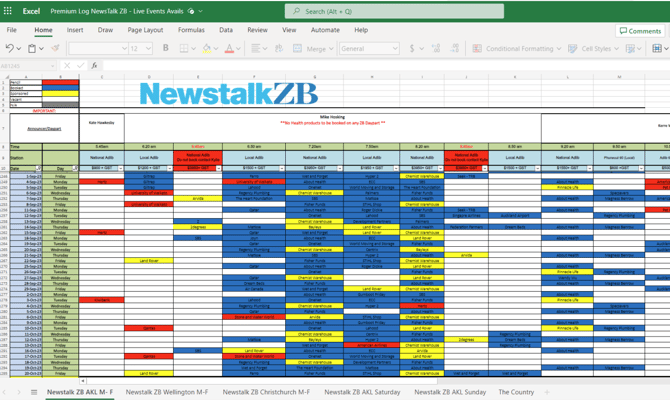Toggle Bold formatting
The height and width of the screenshot is (400, 670).
[x=166, y=48]
